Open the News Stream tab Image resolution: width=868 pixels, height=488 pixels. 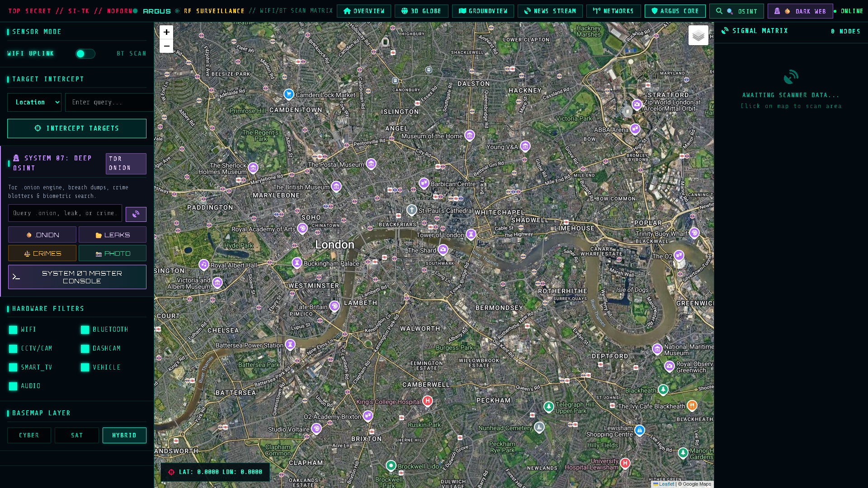[550, 11]
